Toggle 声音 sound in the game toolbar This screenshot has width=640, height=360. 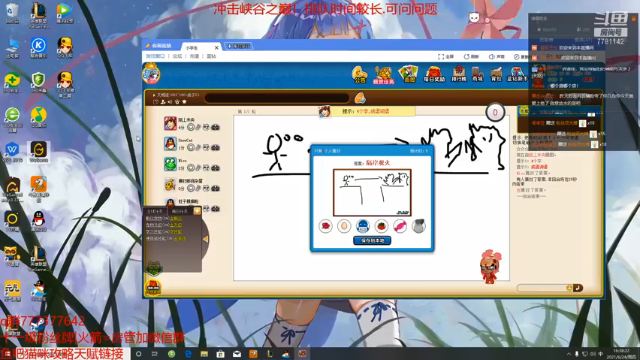[x=497, y=57]
